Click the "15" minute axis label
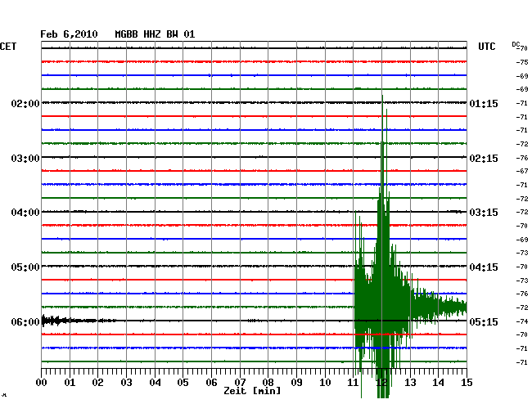The height and width of the screenshot is (404, 532). [467, 382]
